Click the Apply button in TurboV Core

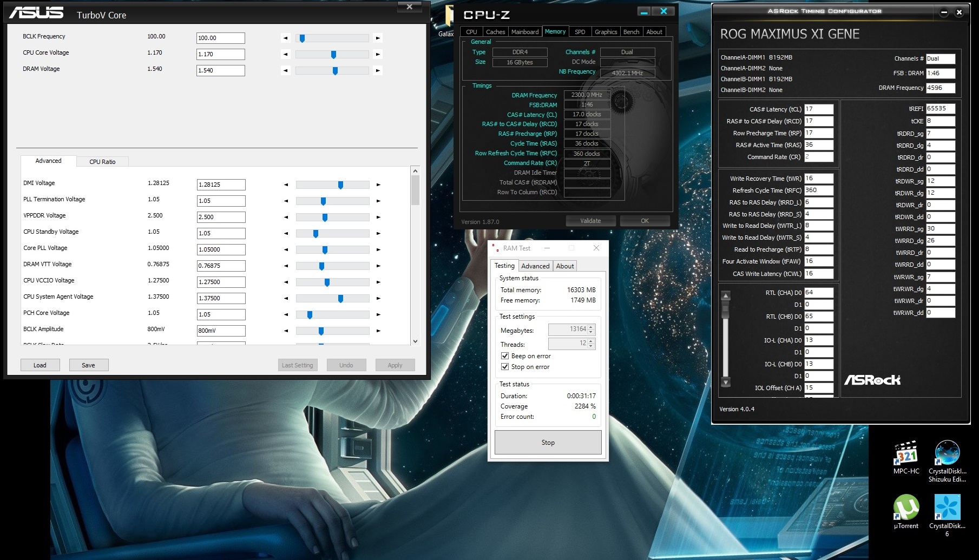click(x=395, y=365)
